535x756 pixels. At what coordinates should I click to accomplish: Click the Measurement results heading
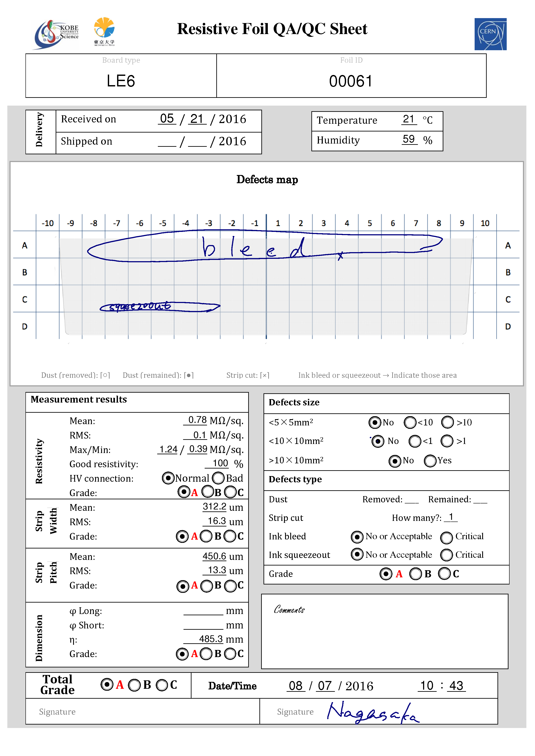(x=79, y=399)
